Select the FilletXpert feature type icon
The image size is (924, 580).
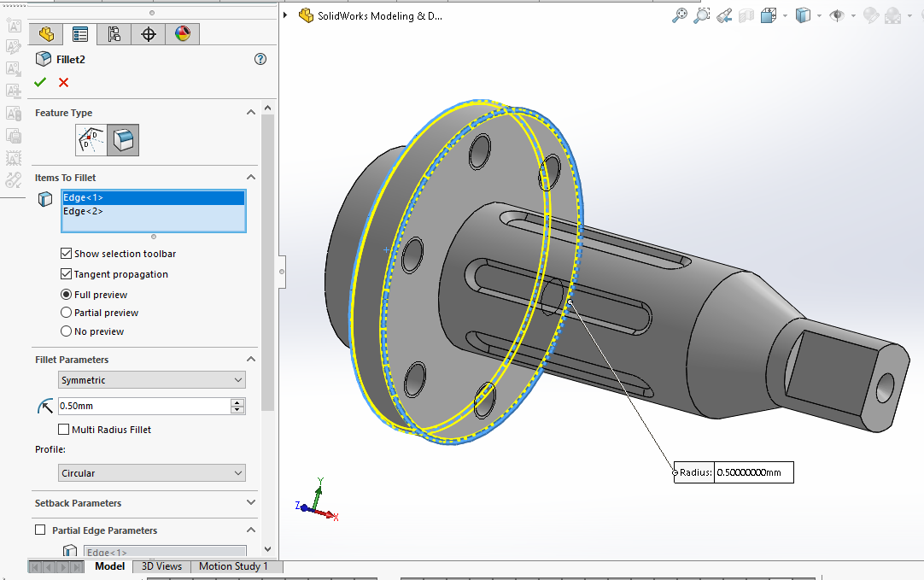[91, 140]
